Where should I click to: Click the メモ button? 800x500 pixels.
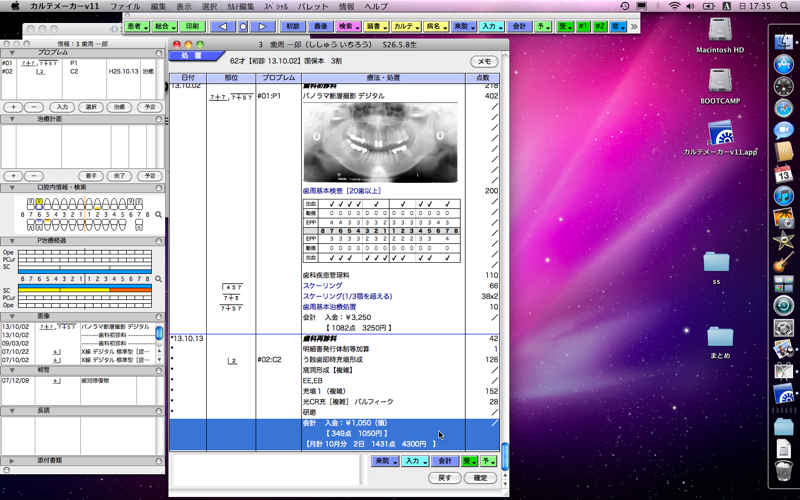click(484, 62)
